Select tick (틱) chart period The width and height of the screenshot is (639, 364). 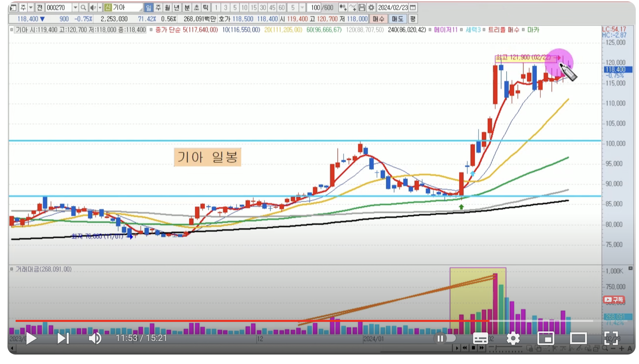206,7
